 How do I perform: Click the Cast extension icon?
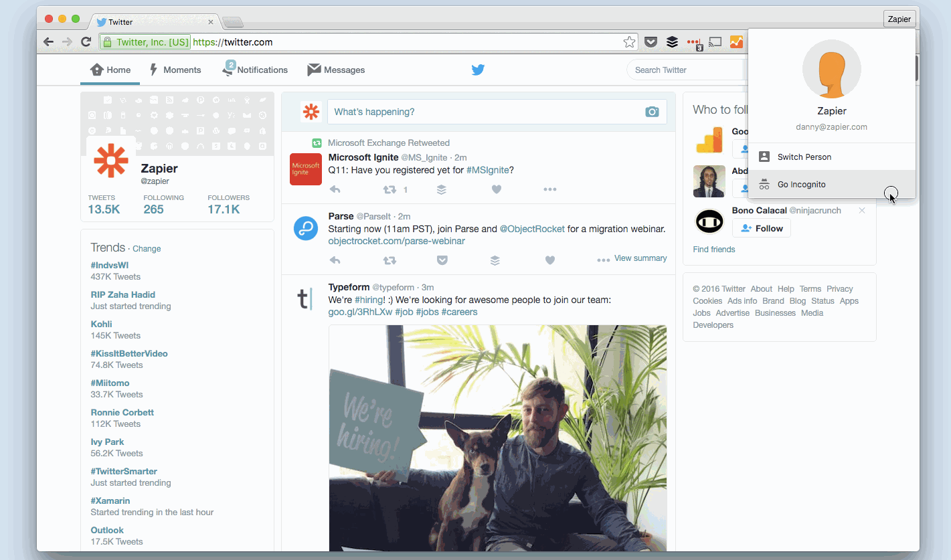(715, 42)
